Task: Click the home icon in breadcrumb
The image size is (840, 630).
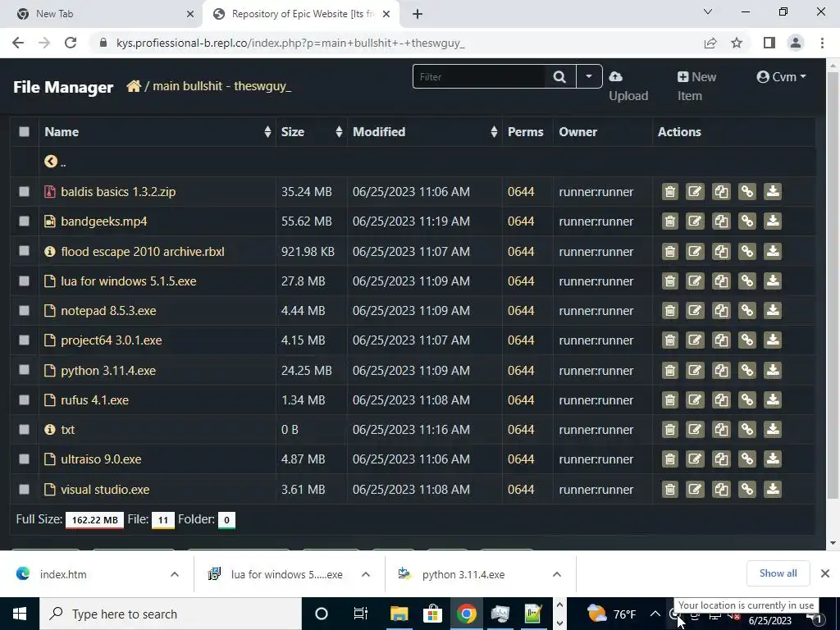Action: coord(134,85)
